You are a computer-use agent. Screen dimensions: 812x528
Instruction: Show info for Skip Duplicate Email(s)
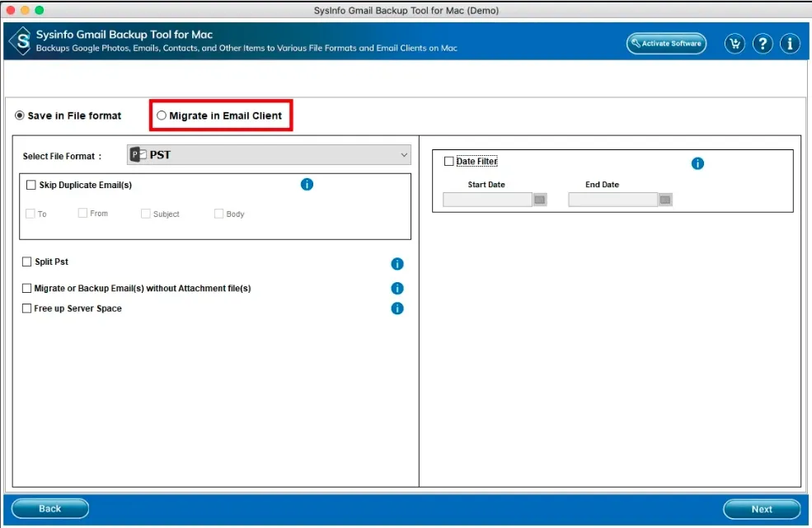point(307,185)
